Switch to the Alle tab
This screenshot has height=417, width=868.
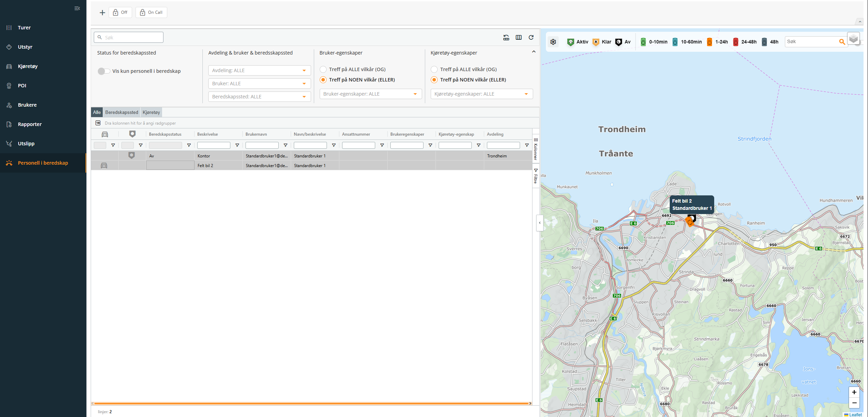coord(97,112)
